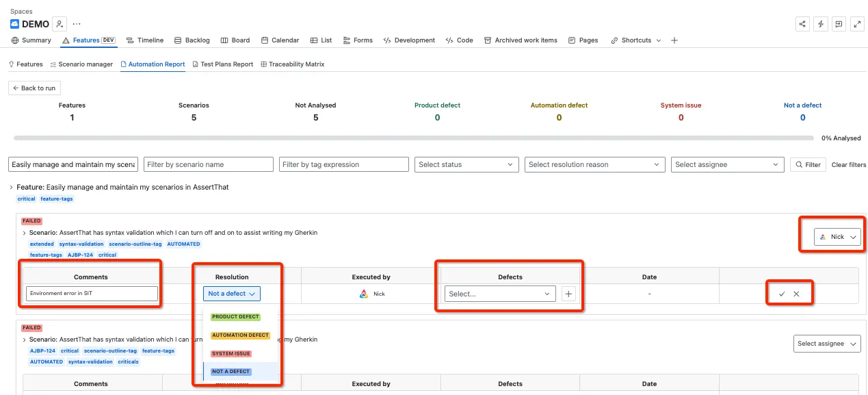Click the Filter by tag expression field
This screenshot has height=395, width=868.
344,164
